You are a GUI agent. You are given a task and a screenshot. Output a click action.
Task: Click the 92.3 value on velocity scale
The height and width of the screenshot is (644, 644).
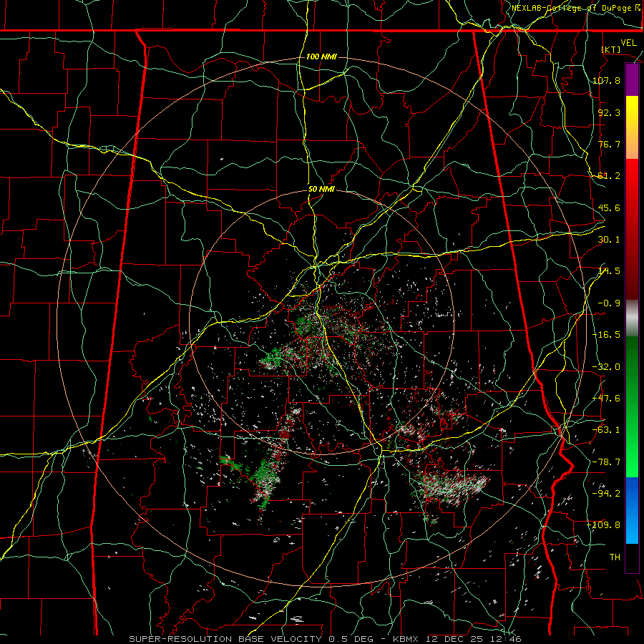[609, 112]
